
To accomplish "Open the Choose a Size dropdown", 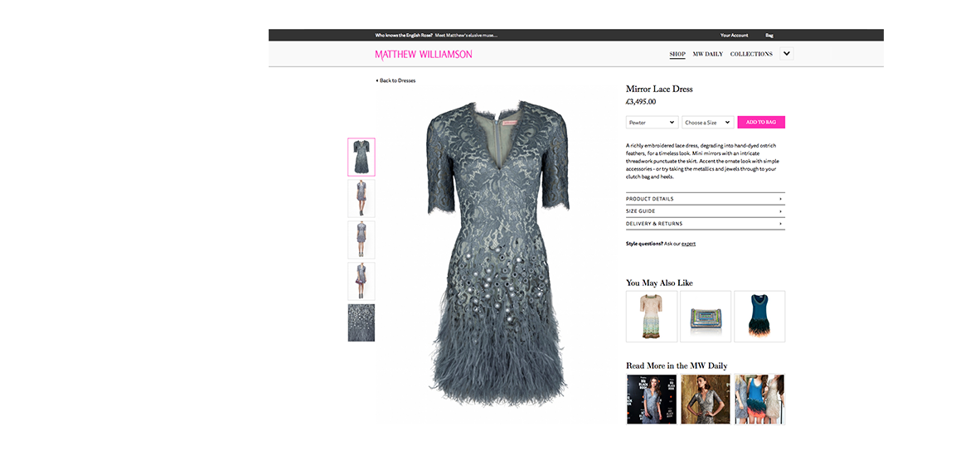I will click(x=707, y=123).
